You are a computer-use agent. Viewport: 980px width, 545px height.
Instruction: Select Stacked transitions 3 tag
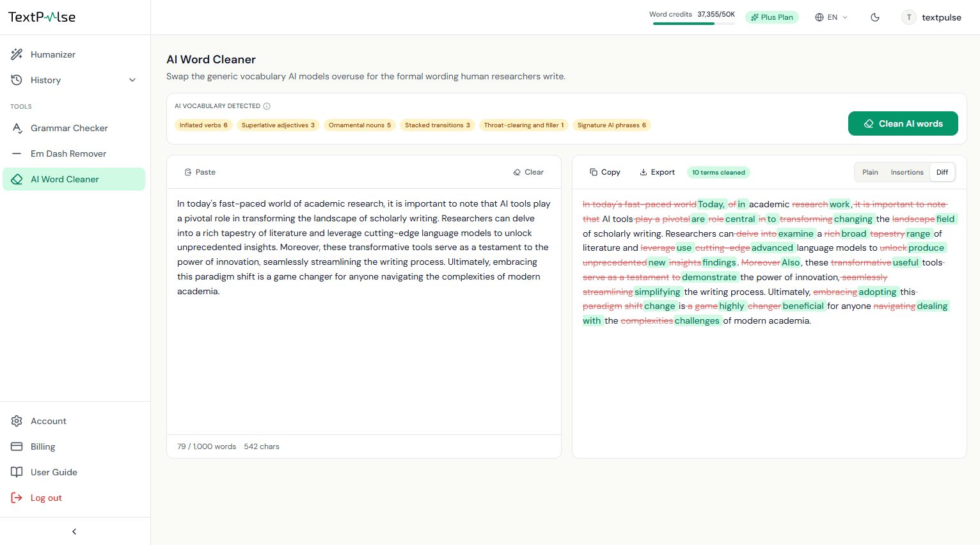point(438,125)
